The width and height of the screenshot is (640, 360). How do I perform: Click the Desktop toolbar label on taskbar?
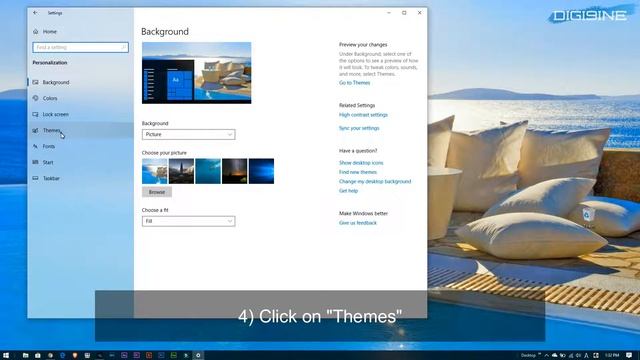(x=528, y=356)
